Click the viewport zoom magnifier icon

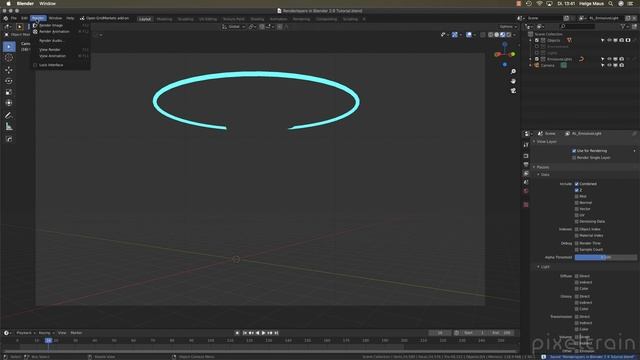tap(513, 71)
